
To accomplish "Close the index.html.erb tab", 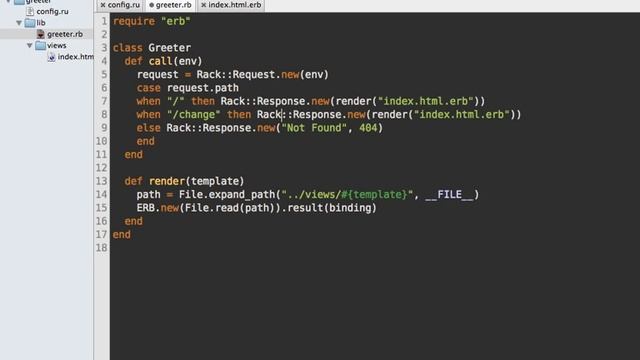I will (x=203, y=5).
